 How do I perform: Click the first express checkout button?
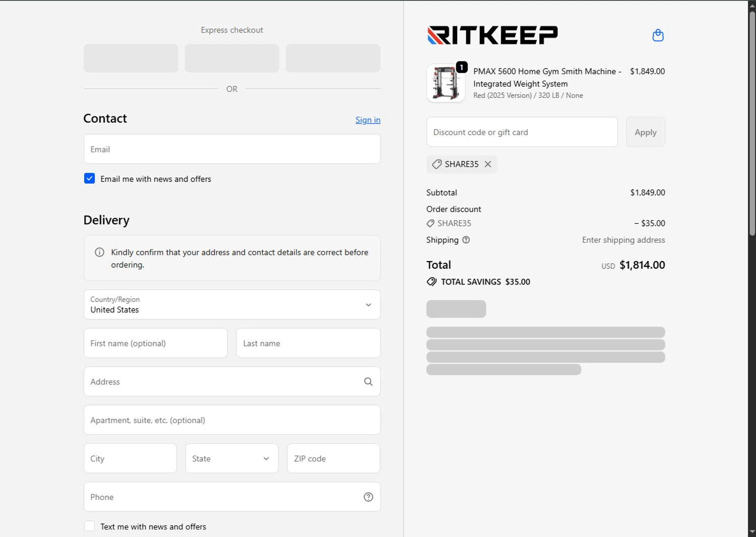131,58
